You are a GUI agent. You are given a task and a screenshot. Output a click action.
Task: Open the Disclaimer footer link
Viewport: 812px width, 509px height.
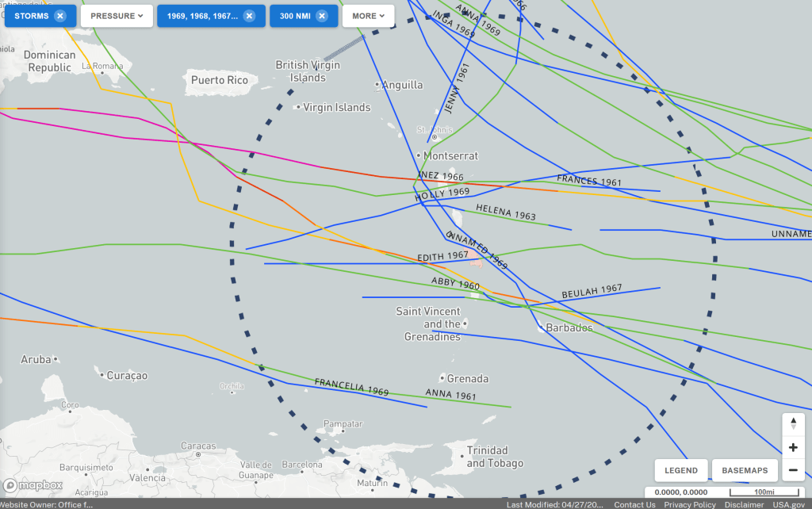click(743, 504)
